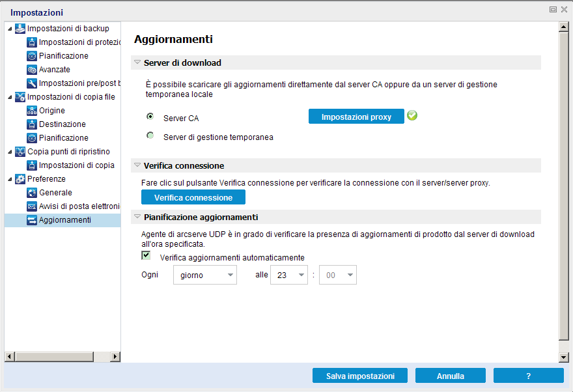
Task: Collapse the Pianificazione aggiornamenti section
Action: pyautogui.click(x=137, y=217)
